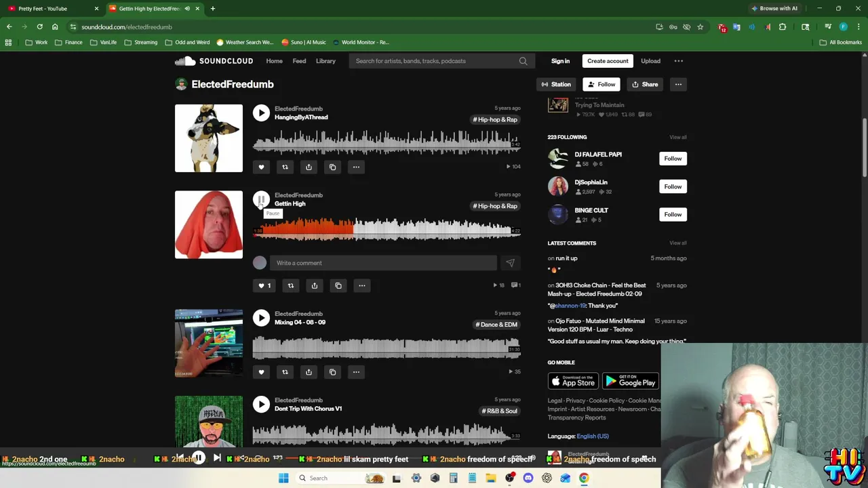View all Latest Comments
Image resolution: width=868 pixels, height=488 pixels.
678,243
